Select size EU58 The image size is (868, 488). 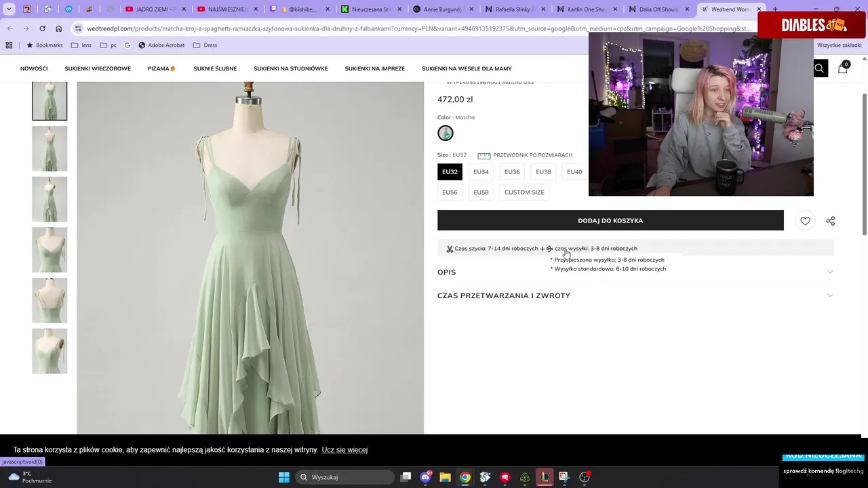[481, 192]
